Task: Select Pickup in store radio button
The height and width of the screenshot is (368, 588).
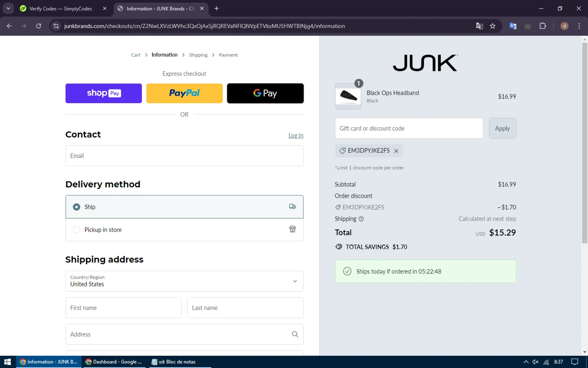Action: pos(76,230)
